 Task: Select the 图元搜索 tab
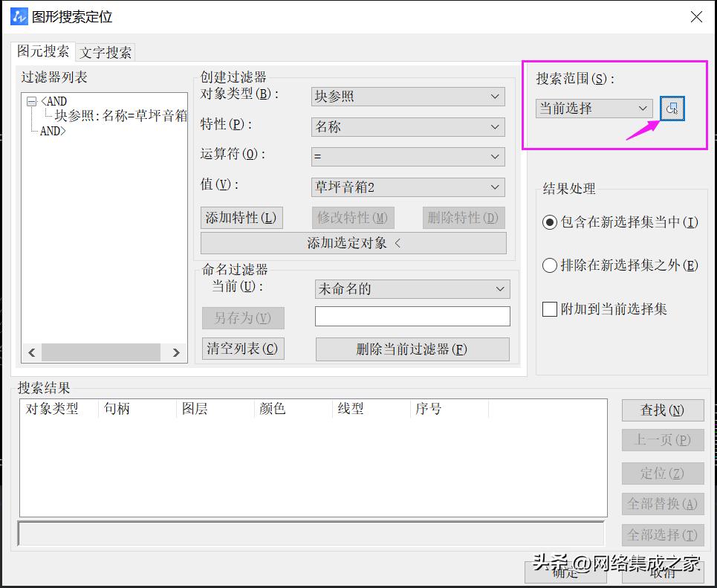coord(41,52)
